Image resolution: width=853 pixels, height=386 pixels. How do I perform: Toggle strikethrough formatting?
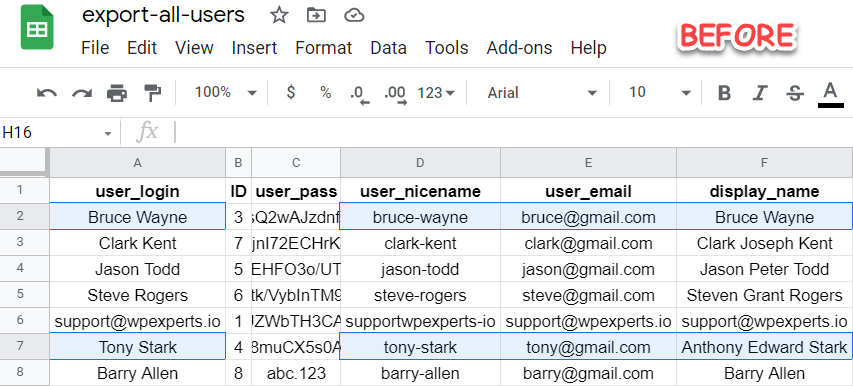tap(795, 94)
